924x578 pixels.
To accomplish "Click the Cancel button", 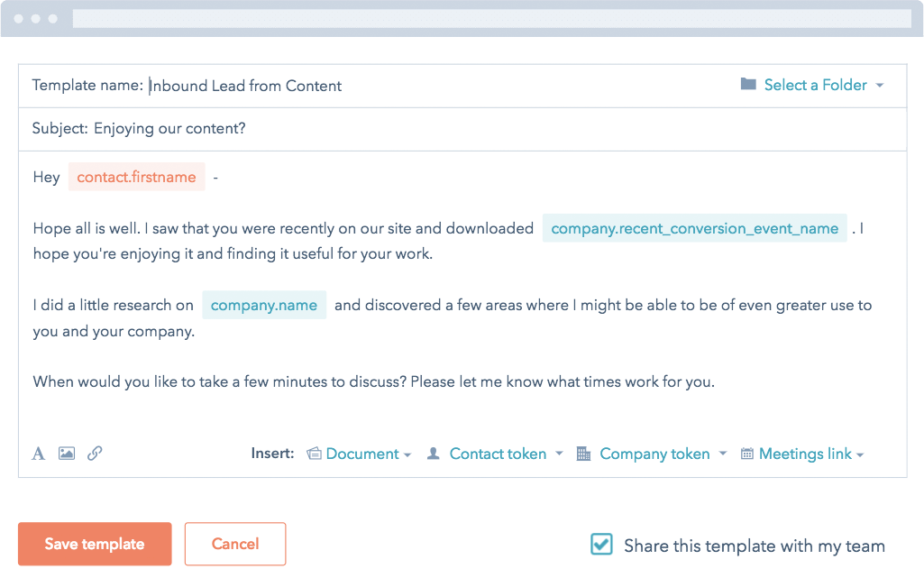I will pyautogui.click(x=234, y=544).
